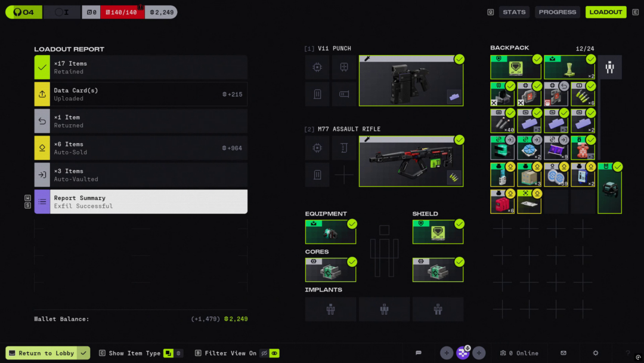Open the mail envelope icon
Viewport: 644px width, 363px height.
pyautogui.click(x=563, y=353)
